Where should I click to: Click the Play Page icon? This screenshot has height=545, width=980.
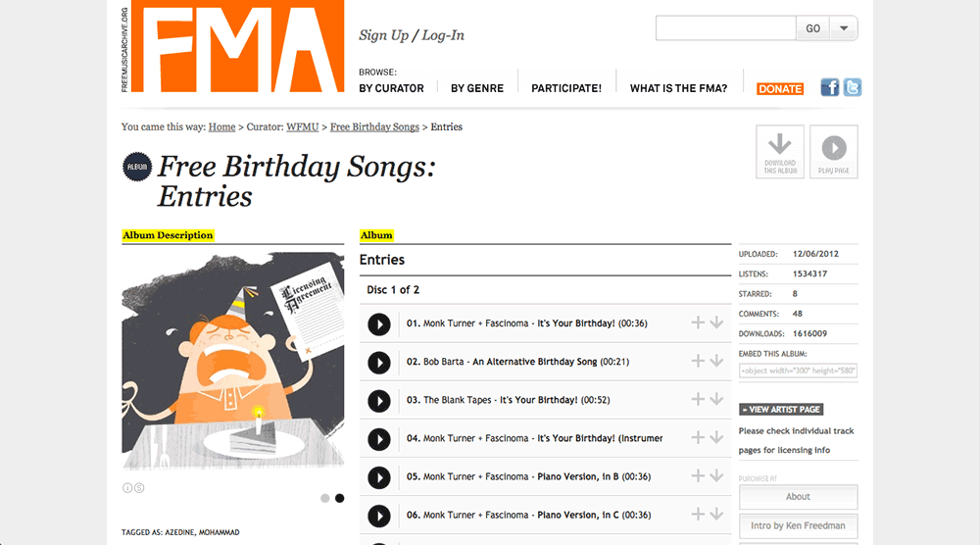coord(834,152)
